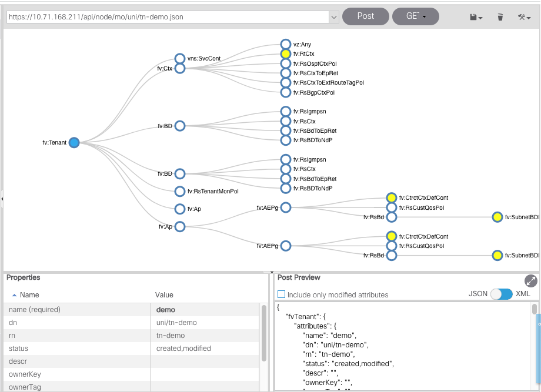Expand the Post Preview panel fullscreen
541x392 pixels.
click(530, 281)
